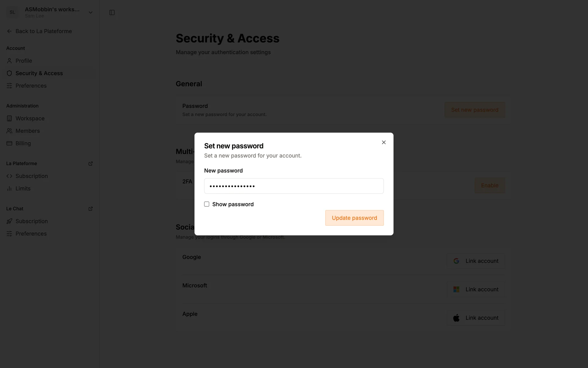588x368 pixels.
Task: Click the Billing card icon
Action: pos(9,143)
